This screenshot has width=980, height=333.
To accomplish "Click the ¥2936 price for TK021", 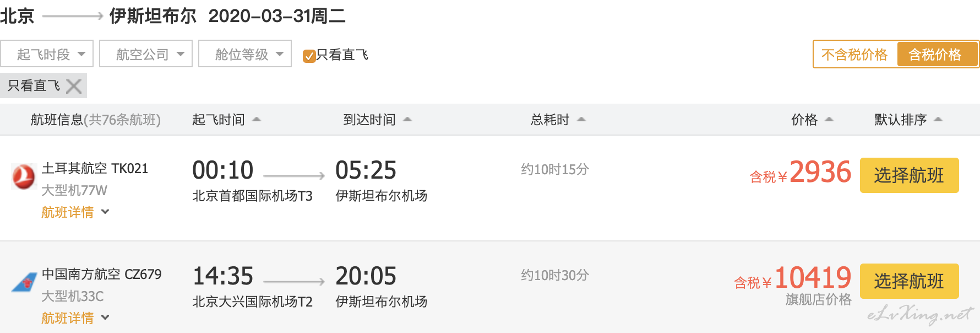I will (x=801, y=173).
